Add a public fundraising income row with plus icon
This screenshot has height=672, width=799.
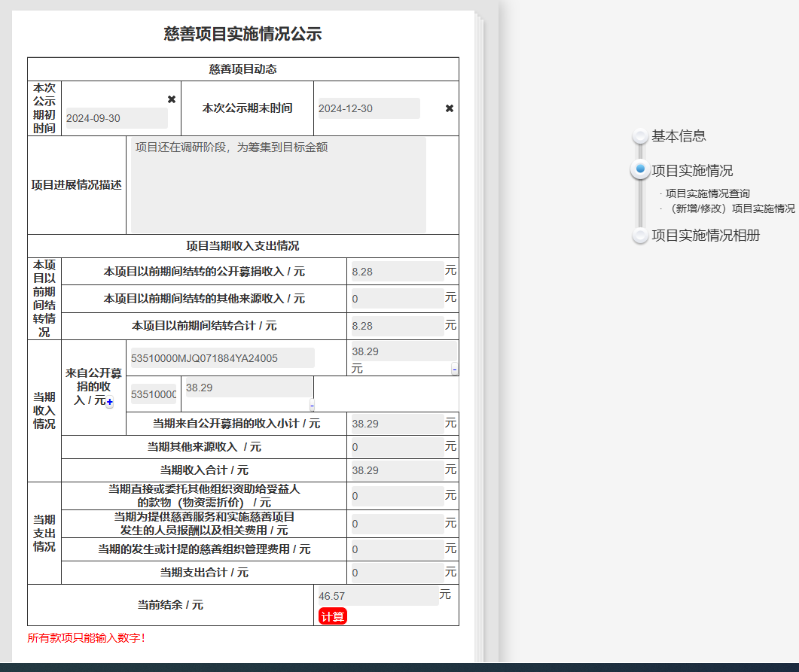109,403
